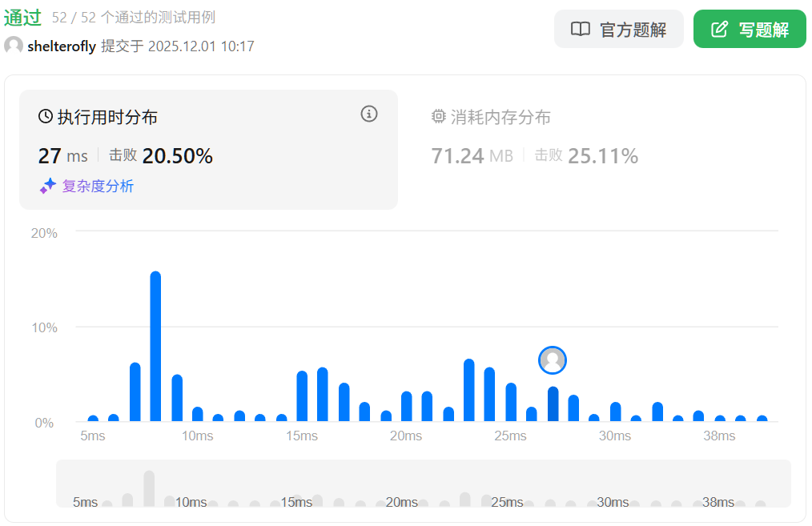Open 官方题解 official solution
Viewport: 812px width, 526px height.
[618, 30]
